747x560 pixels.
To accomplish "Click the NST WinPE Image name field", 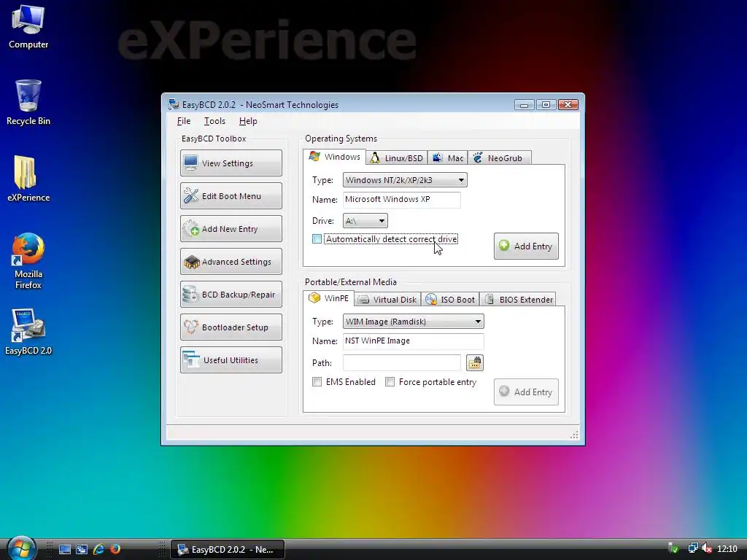I will click(414, 341).
